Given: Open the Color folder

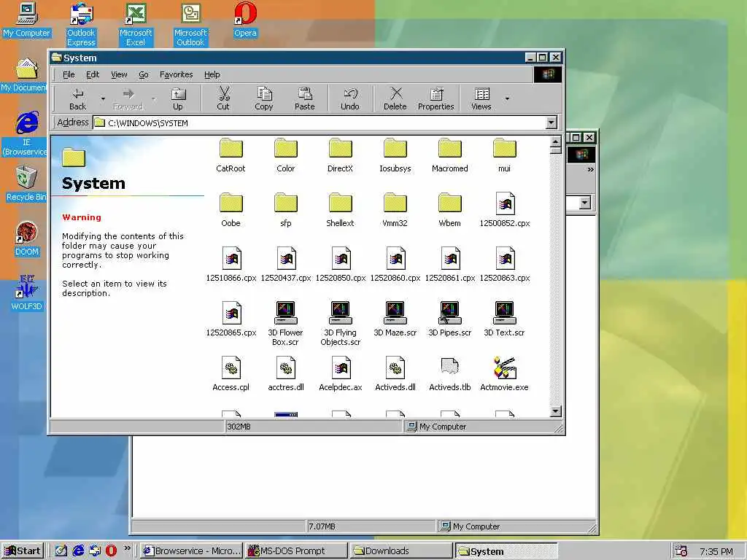Looking at the screenshot, I should pos(285,155).
